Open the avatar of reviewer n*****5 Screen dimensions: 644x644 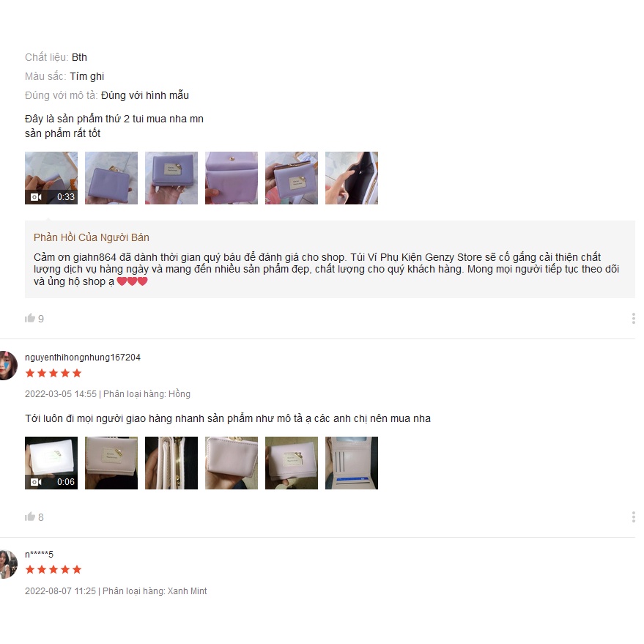point(7,564)
